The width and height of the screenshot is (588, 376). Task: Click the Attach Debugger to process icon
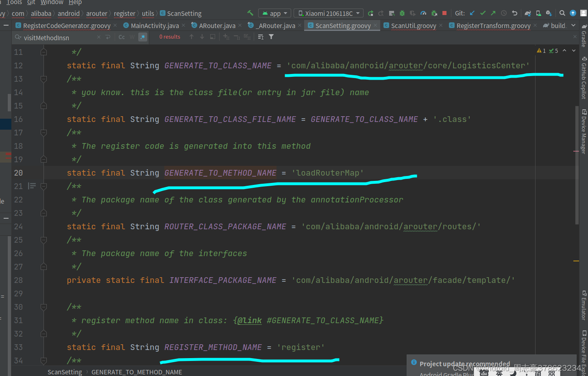click(434, 13)
